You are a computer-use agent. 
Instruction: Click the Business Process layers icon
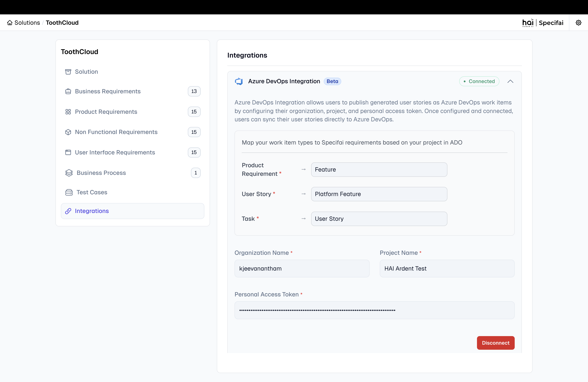pos(69,173)
